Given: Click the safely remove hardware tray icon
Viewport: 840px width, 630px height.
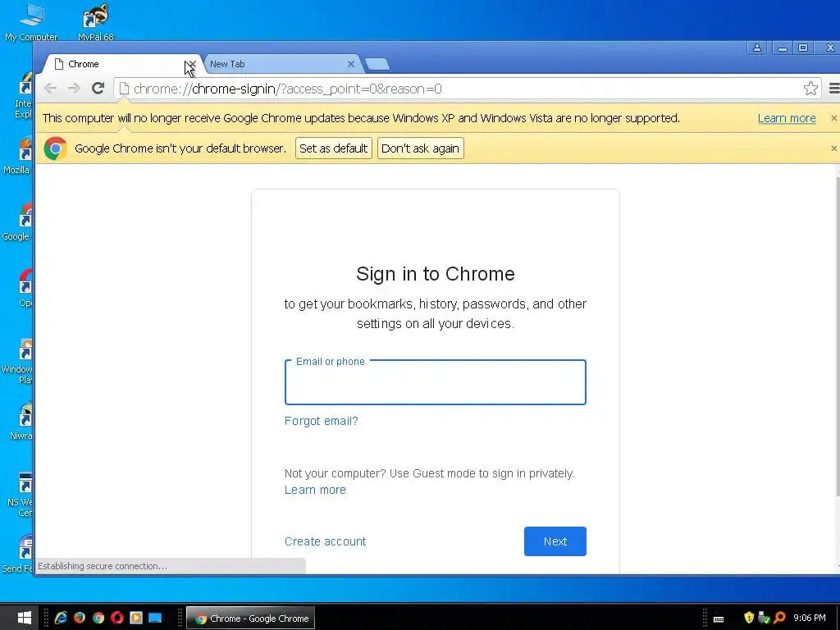Looking at the screenshot, I should (x=764, y=618).
